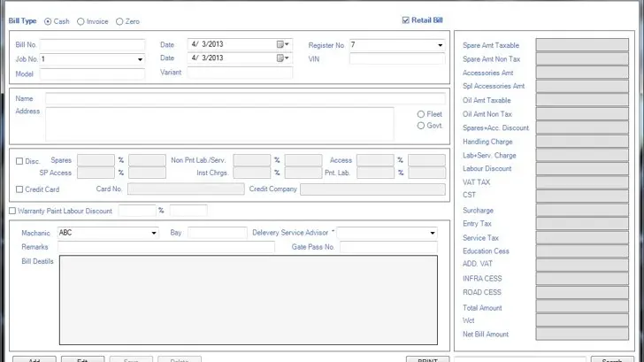The image size is (644, 362).
Task: Click the Handling Charge field
Action: point(582,141)
